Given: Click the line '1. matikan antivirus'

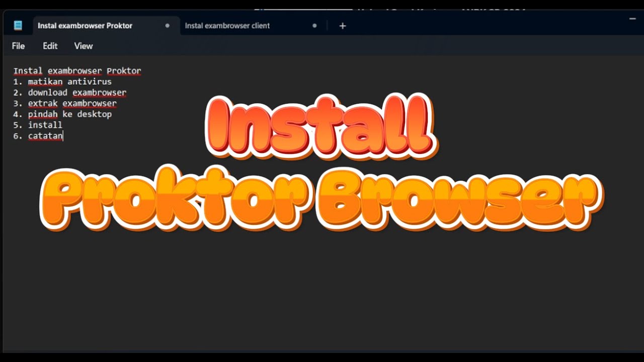Looking at the screenshot, I should [x=62, y=81].
